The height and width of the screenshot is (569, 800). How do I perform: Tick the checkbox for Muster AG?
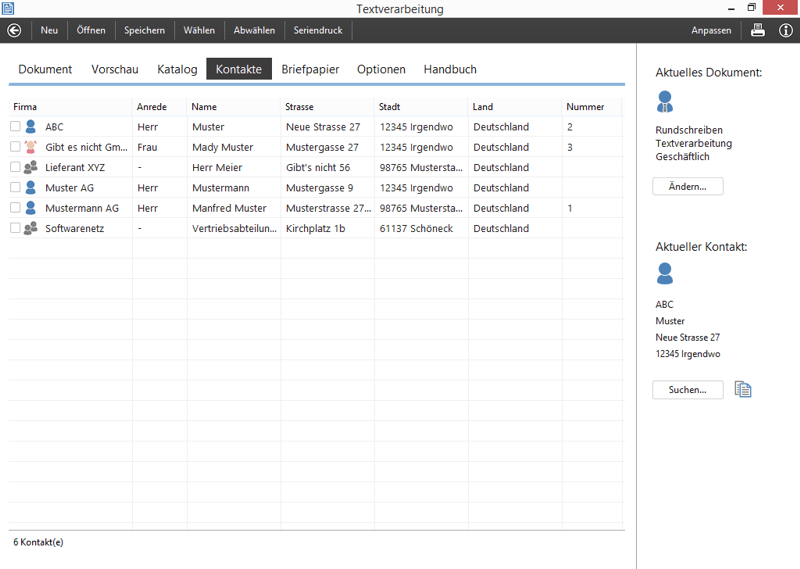pyautogui.click(x=15, y=188)
